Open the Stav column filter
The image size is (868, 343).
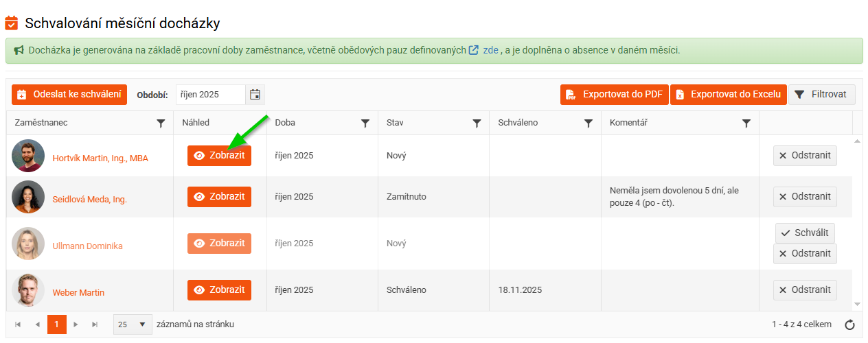(477, 123)
